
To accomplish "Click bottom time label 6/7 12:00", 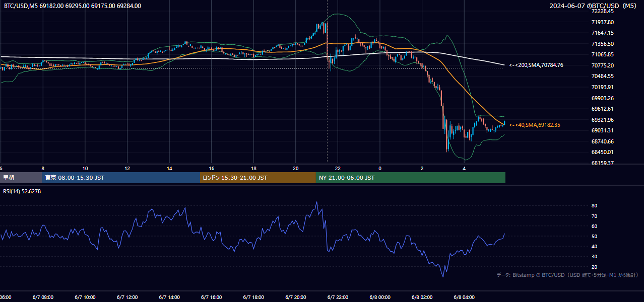I will click(x=127, y=297).
